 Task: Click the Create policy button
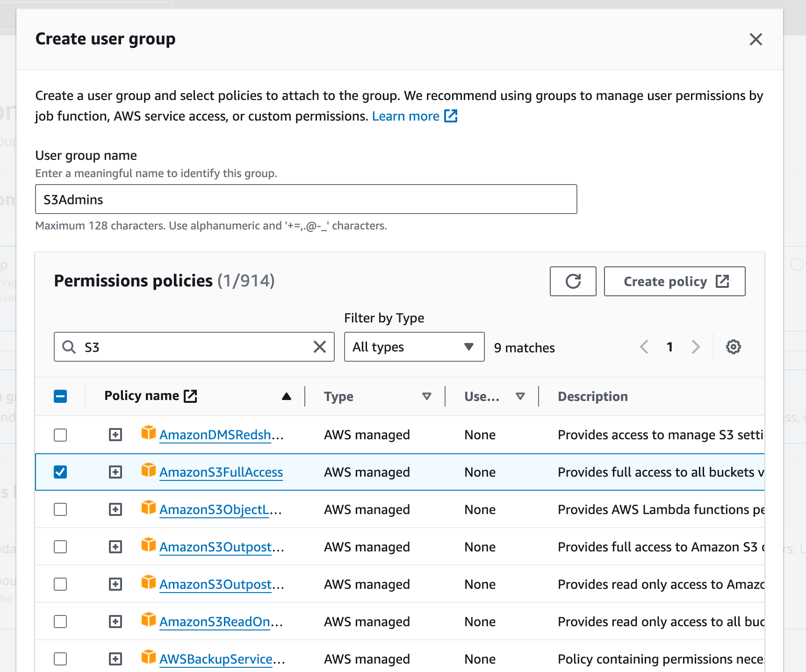pyautogui.click(x=674, y=281)
